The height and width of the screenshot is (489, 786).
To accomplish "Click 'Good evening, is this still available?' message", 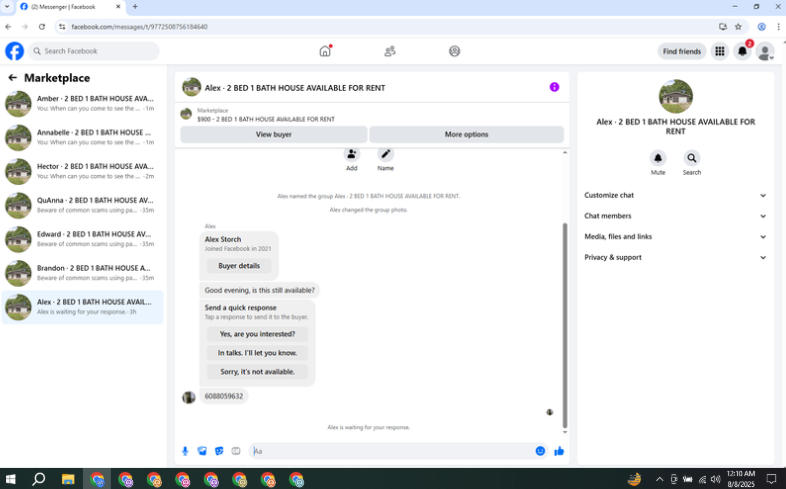I will tap(259, 290).
